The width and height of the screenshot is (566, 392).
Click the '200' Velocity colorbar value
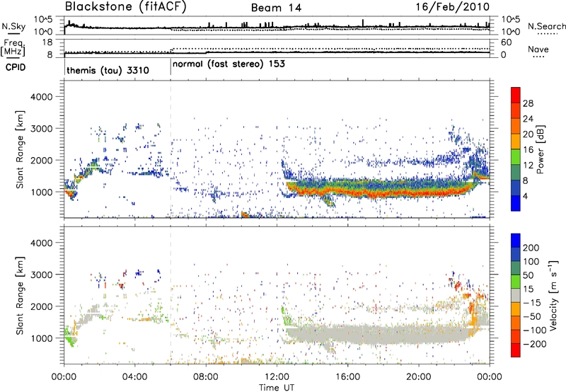531,248
